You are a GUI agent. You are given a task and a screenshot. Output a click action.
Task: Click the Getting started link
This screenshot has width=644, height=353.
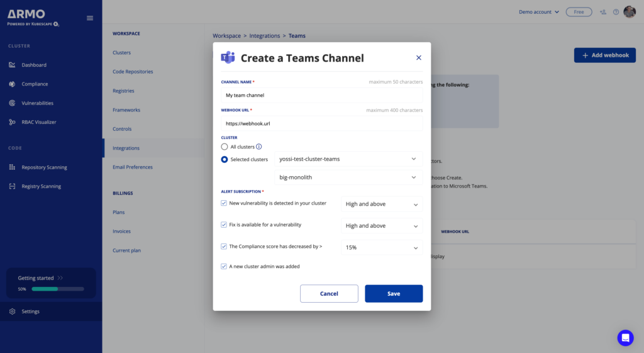point(36,278)
